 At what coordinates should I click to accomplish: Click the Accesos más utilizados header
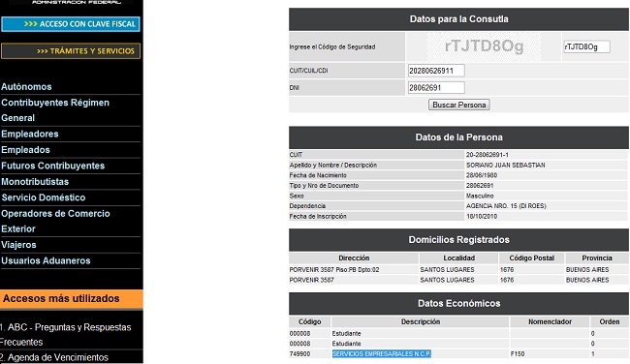click(72, 299)
